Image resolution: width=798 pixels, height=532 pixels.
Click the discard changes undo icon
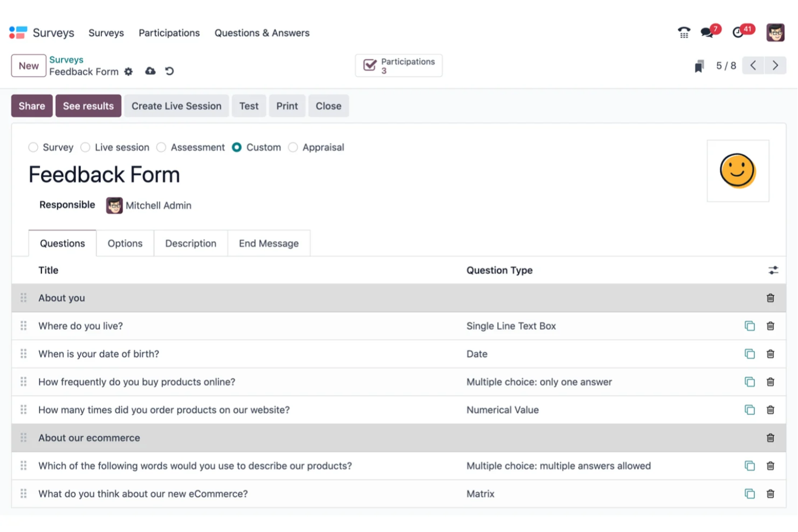click(169, 71)
